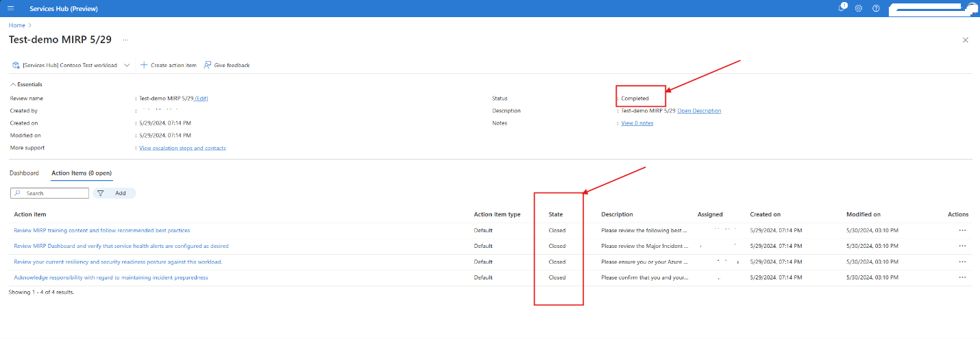Click the Completed status value
This screenshot has width=980, height=339.
tap(635, 99)
